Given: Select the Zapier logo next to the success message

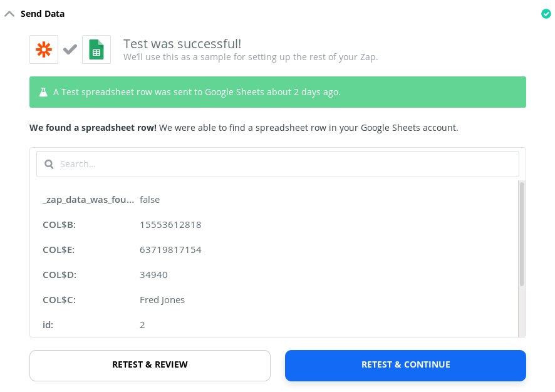Looking at the screenshot, I should (43, 48).
